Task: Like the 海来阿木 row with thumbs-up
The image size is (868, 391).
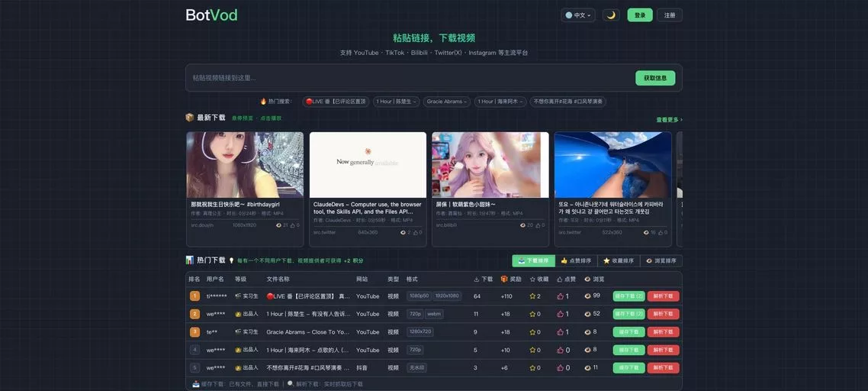Action: [x=560, y=350]
